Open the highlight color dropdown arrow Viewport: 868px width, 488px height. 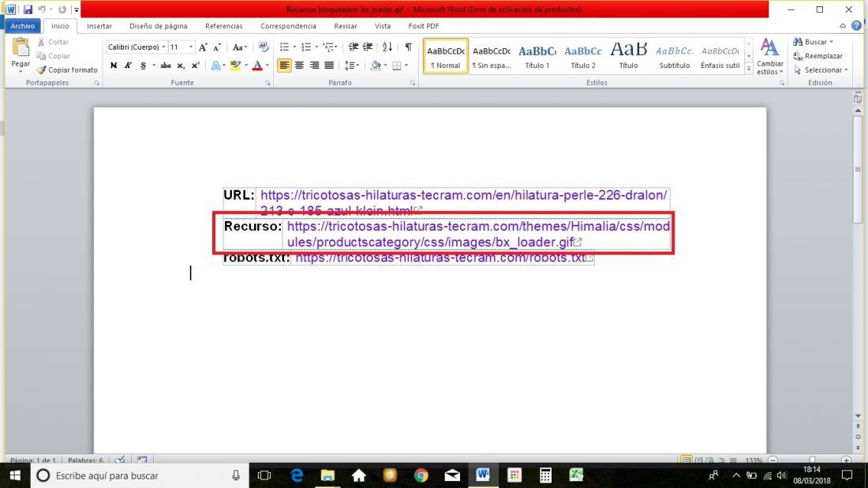[x=245, y=66]
